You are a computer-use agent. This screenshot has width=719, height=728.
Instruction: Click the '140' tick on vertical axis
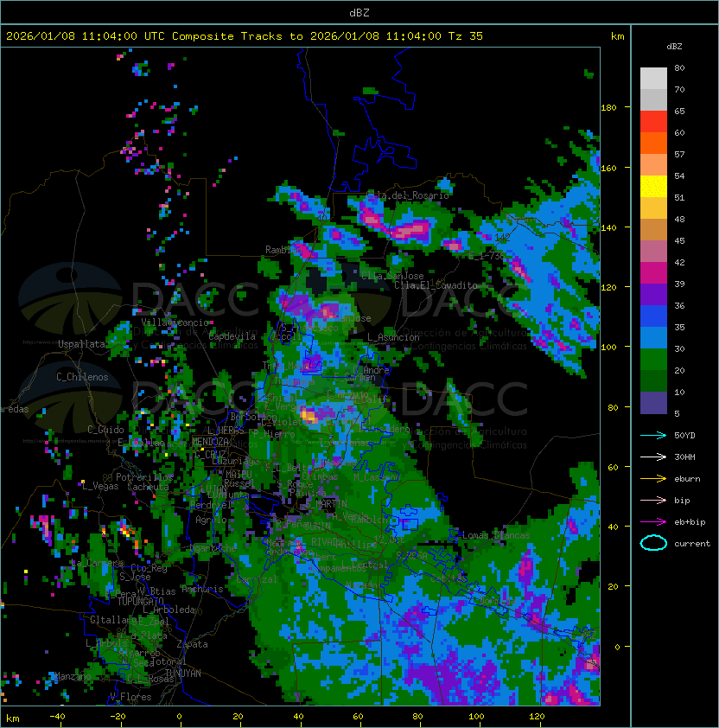pyautogui.click(x=608, y=227)
